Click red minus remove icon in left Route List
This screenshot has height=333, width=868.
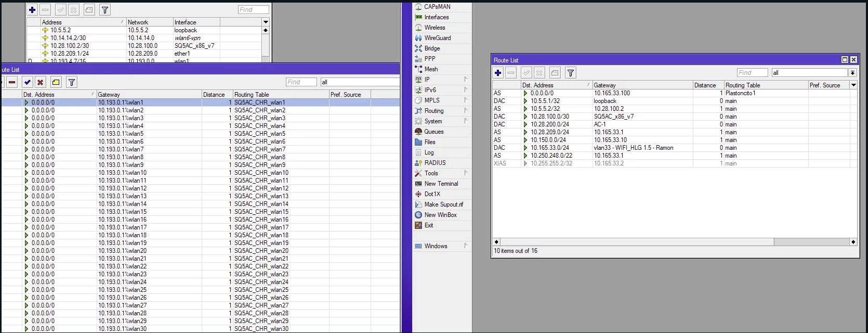click(x=12, y=82)
